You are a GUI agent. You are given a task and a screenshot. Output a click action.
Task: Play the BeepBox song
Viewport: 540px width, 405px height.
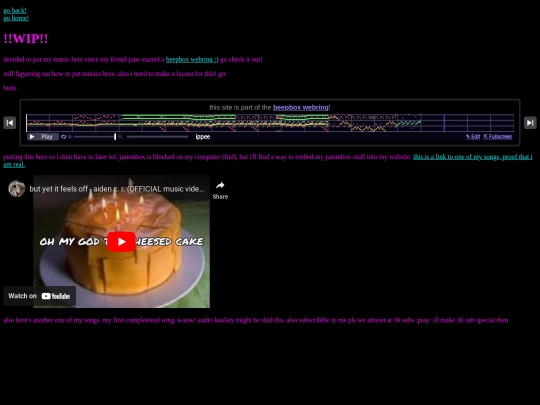click(43, 137)
